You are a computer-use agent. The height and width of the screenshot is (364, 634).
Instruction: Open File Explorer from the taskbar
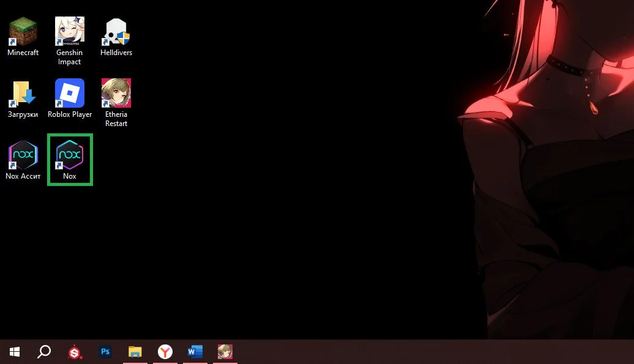[x=135, y=352]
